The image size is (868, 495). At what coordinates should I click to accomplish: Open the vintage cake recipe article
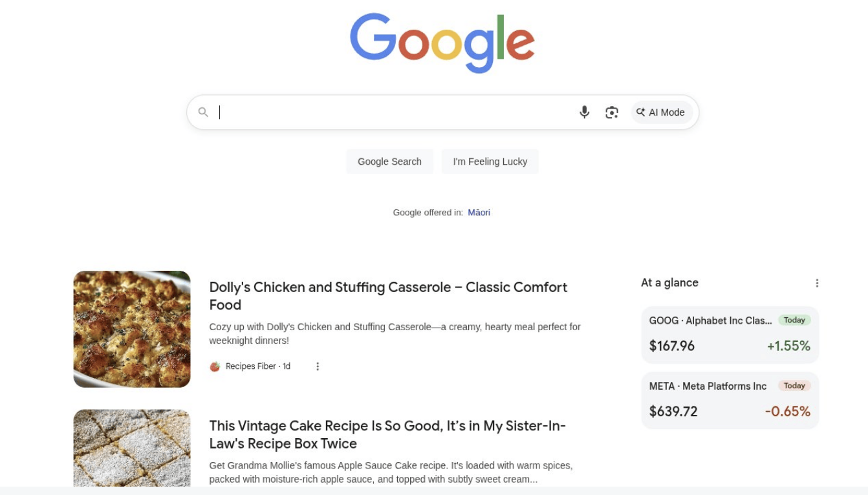pos(387,434)
